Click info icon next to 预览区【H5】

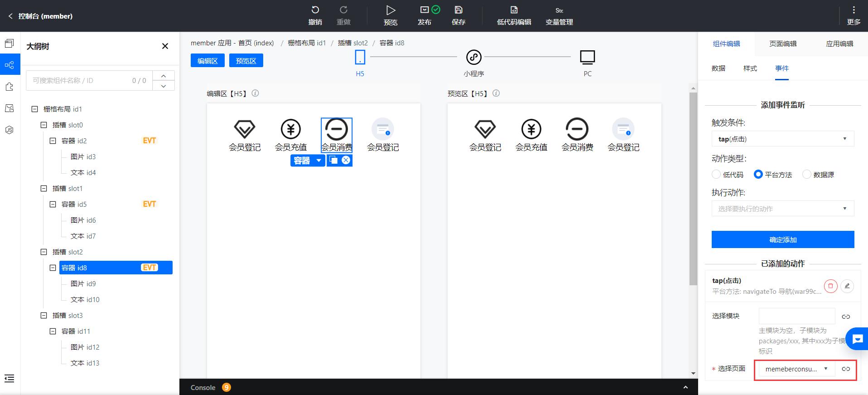coord(496,93)
